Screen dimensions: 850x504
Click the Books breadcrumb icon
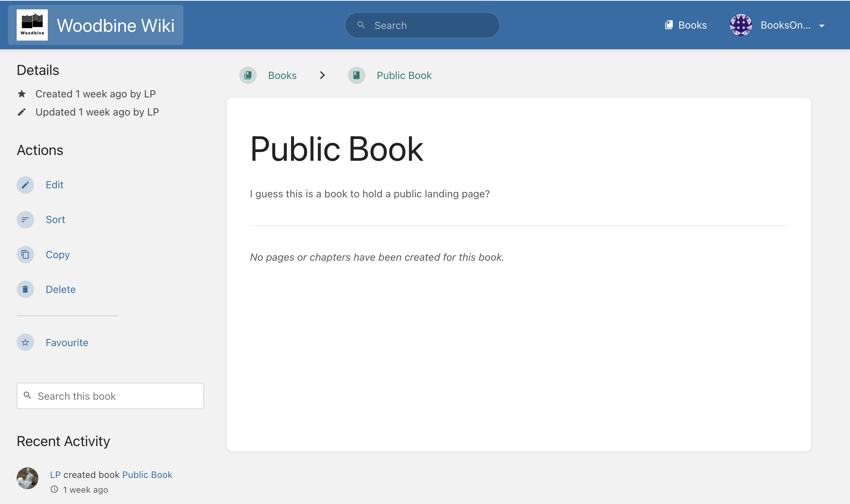point(248,75)
